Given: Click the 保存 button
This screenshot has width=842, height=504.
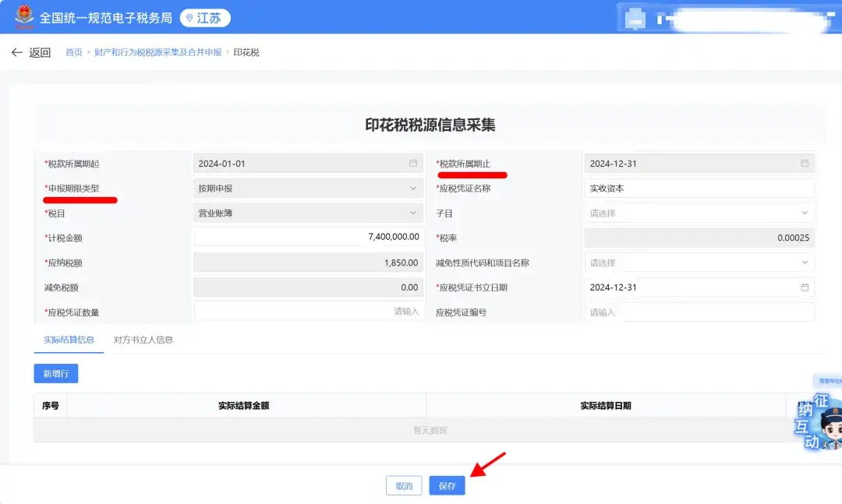Looking at the screenshot, I should 447,485.
